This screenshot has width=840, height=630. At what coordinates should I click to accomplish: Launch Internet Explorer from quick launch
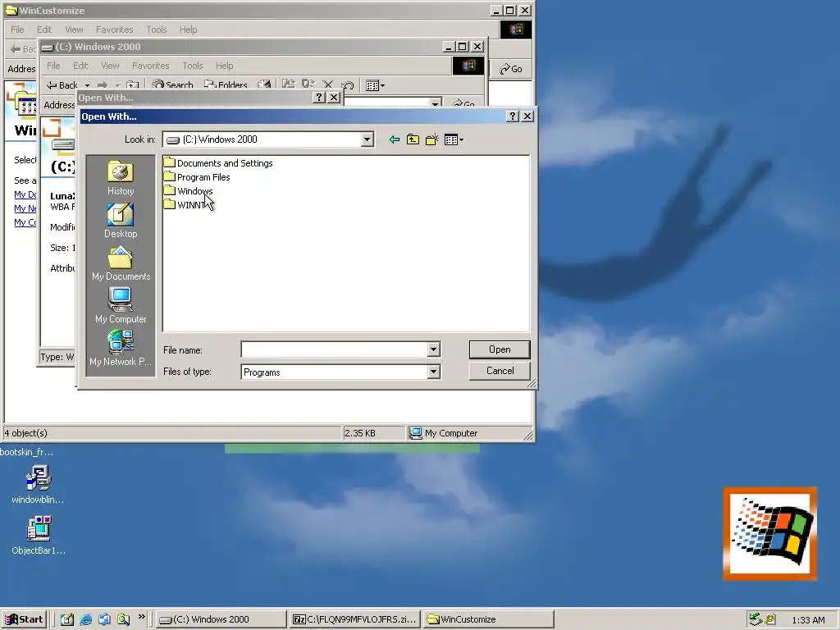[85, 619]
